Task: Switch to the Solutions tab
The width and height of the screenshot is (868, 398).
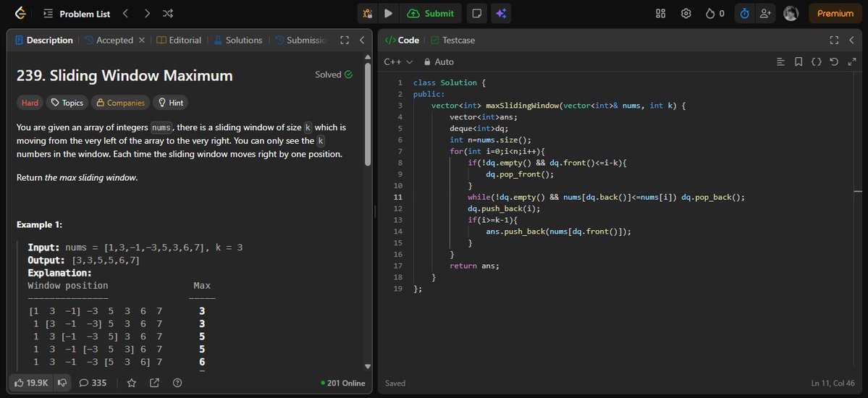Action: [x=238, y=41]
